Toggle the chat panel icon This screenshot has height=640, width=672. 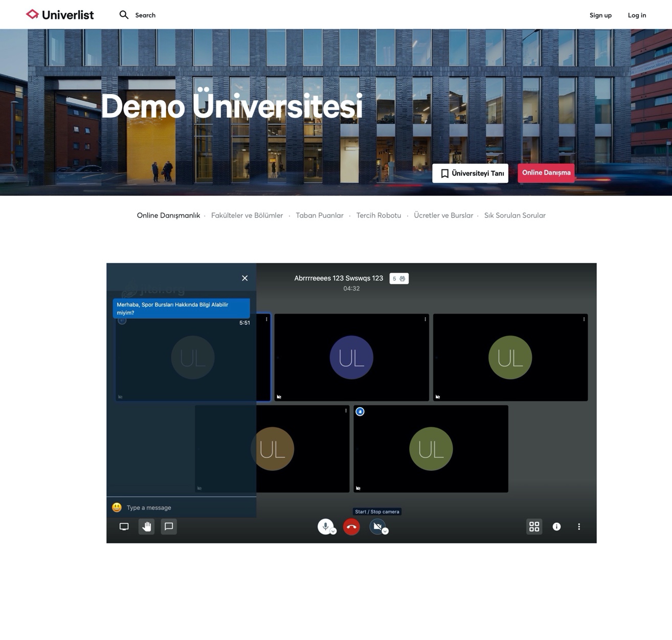169,526
